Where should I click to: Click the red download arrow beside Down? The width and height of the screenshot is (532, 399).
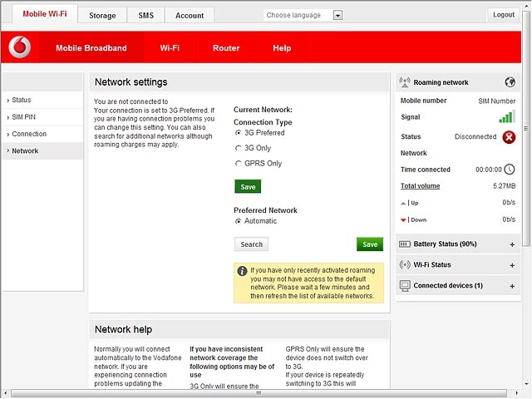point(403,220)
